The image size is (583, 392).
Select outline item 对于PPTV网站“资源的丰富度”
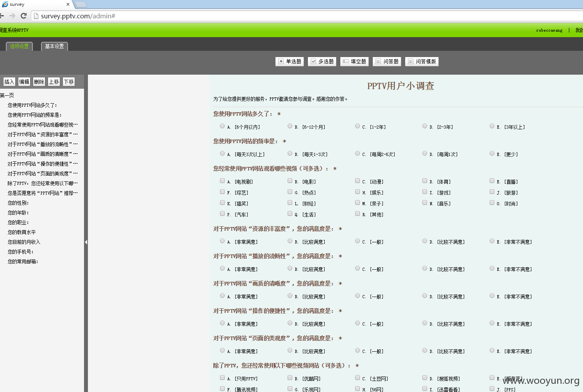coord(43,134)
